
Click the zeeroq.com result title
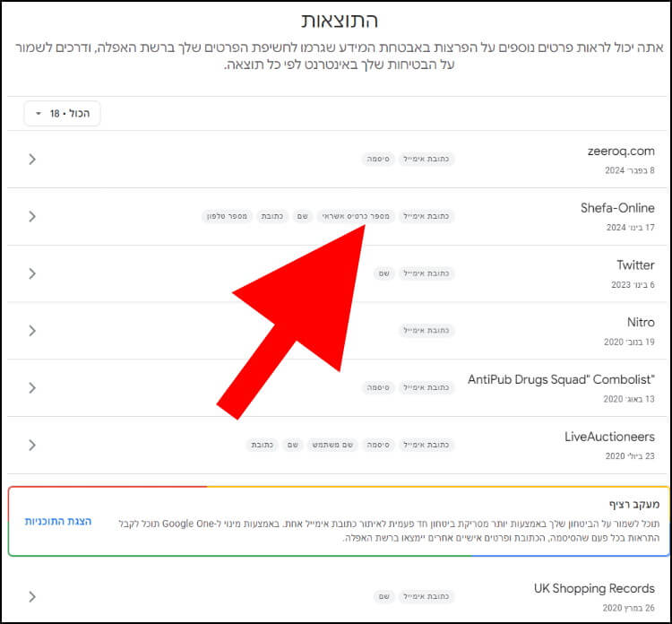coord(621,151)
